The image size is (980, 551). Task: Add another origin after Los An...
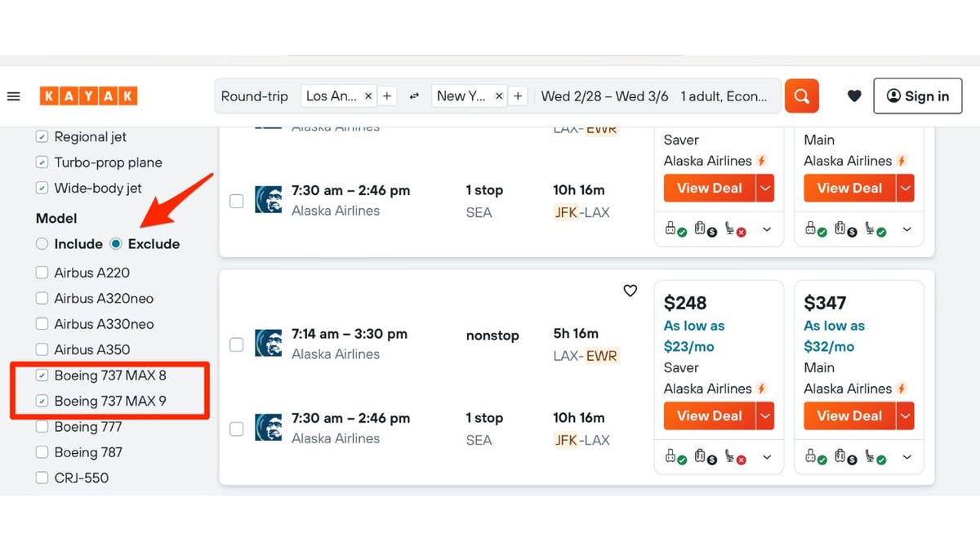point(387,96)
